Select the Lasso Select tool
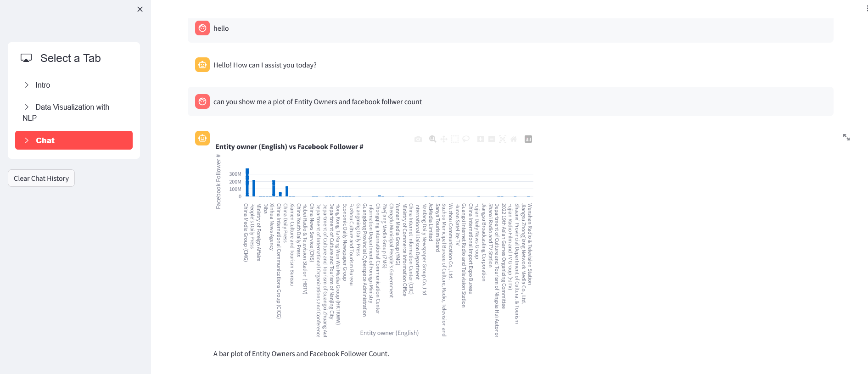 coord(466,139)
